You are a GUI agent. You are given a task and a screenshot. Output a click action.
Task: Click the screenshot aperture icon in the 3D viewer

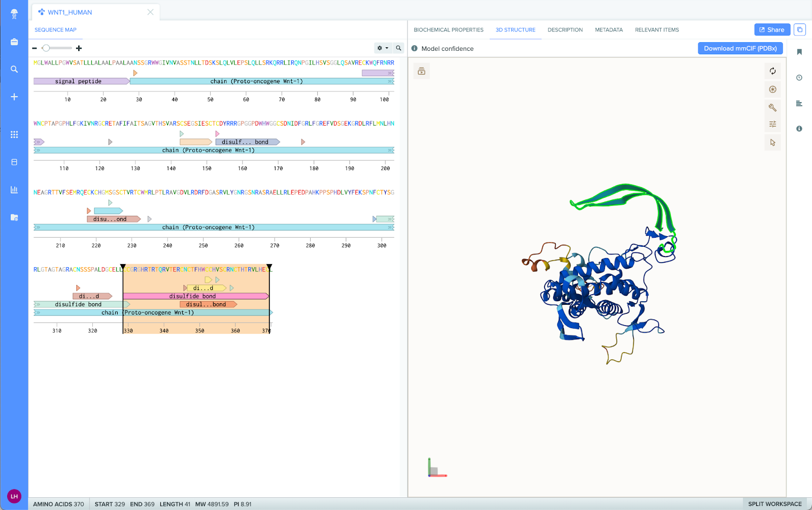772,89
